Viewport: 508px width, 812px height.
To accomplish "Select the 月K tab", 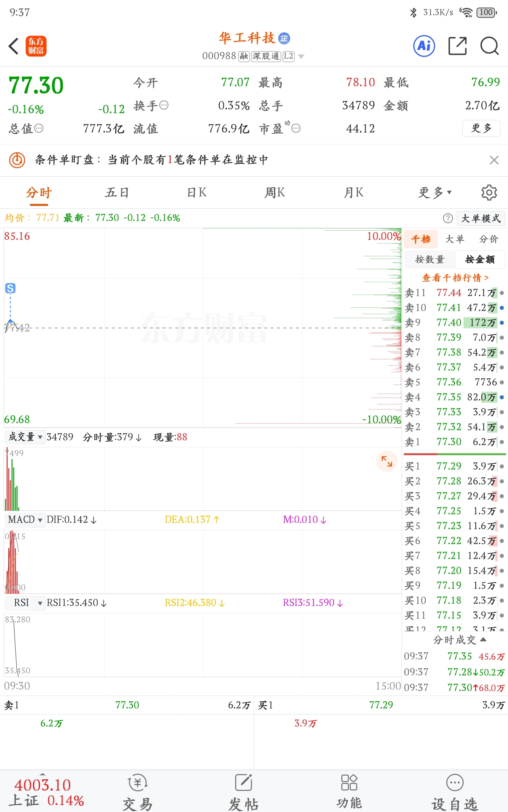I will pyautogui.click(x=353, y=193).
